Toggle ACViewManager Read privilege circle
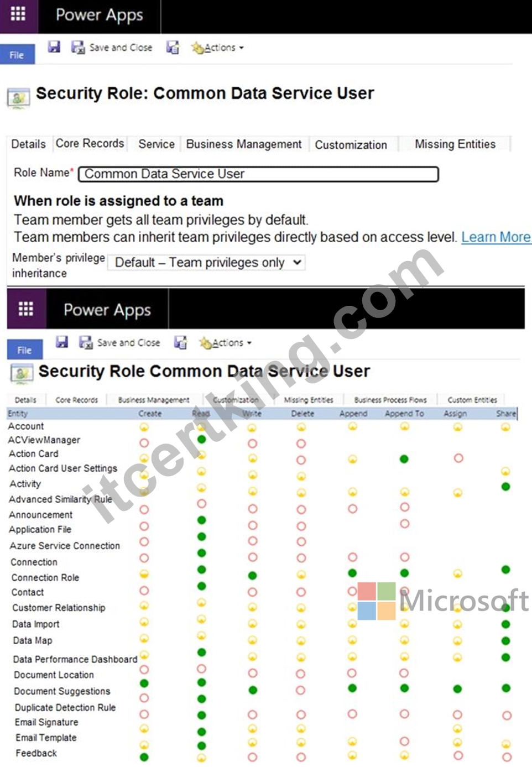Image resolution: width=532 pixels, height=767 pixels. [x=201, y=440]
